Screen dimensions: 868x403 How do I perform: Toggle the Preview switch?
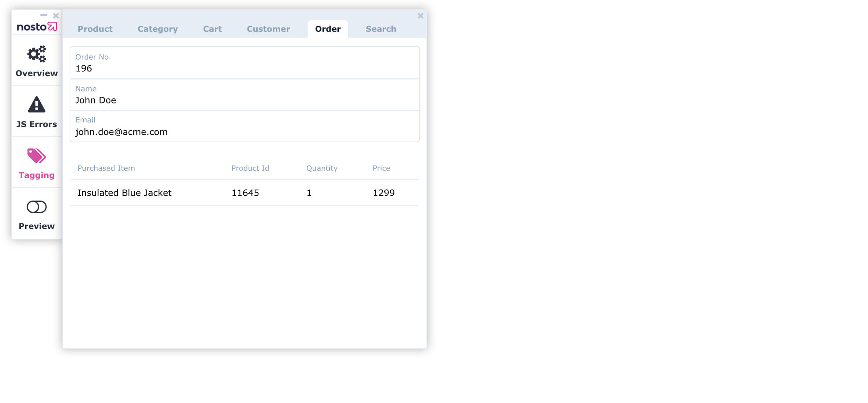point(37,207)
